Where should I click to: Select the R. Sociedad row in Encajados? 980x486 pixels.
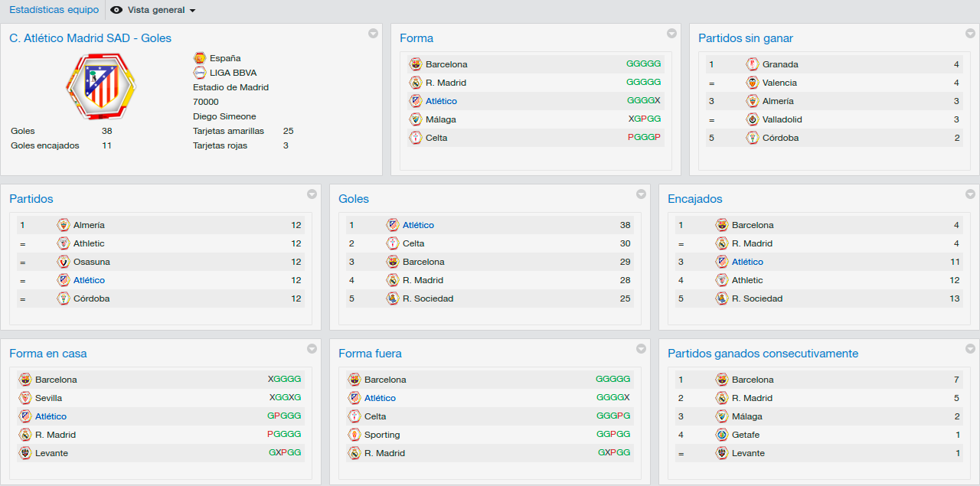pyautogui.click(x=819, y=298)
